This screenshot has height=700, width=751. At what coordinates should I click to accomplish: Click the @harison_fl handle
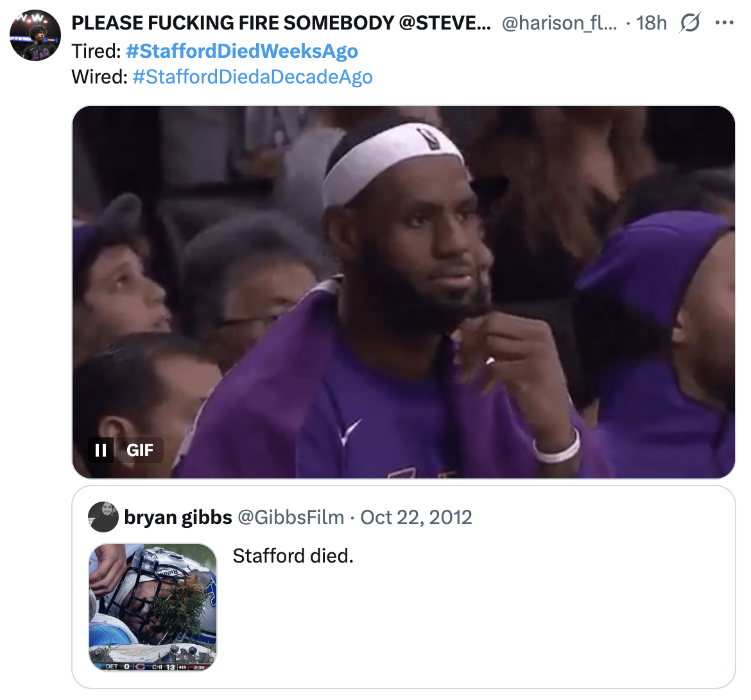(x=558, y=23)
